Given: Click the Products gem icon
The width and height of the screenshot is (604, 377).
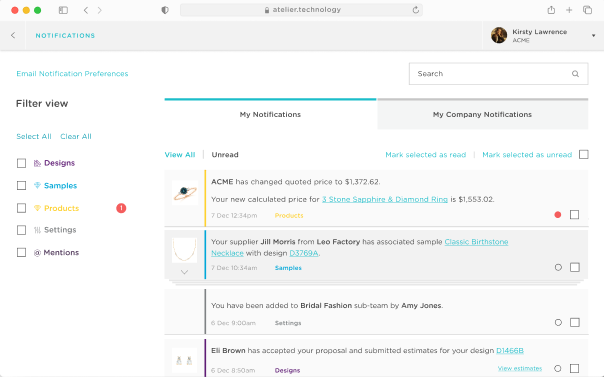Looking at the screenshot, I should coord(37,208).
